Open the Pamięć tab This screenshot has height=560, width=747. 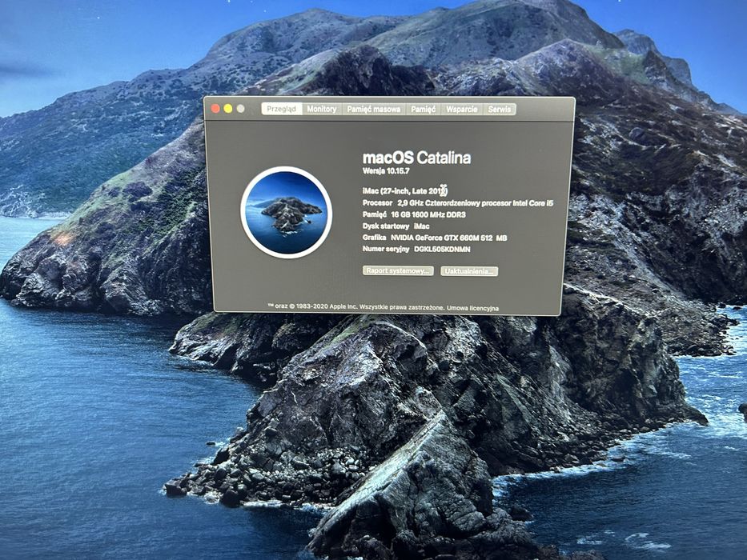pyautogui.click(x=423, y=109)
